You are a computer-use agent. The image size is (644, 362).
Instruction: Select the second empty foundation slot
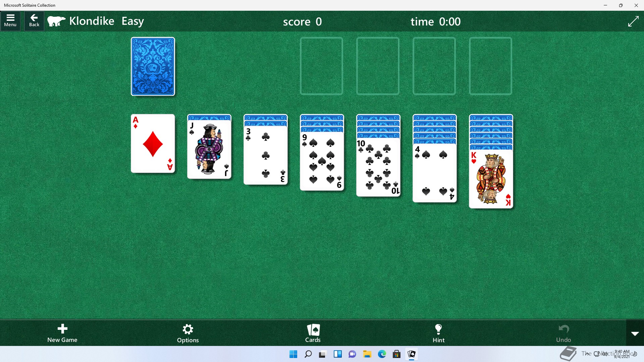coord(378,66)
